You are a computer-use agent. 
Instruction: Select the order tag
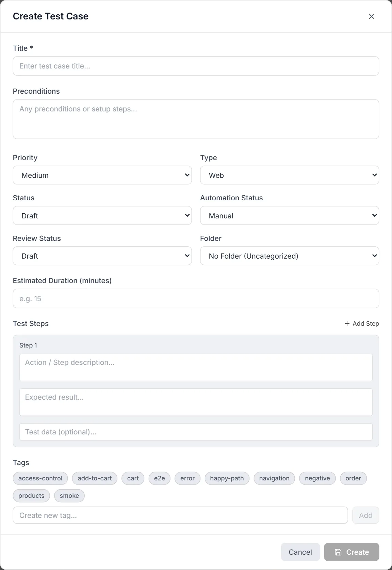tap(353, 478)
